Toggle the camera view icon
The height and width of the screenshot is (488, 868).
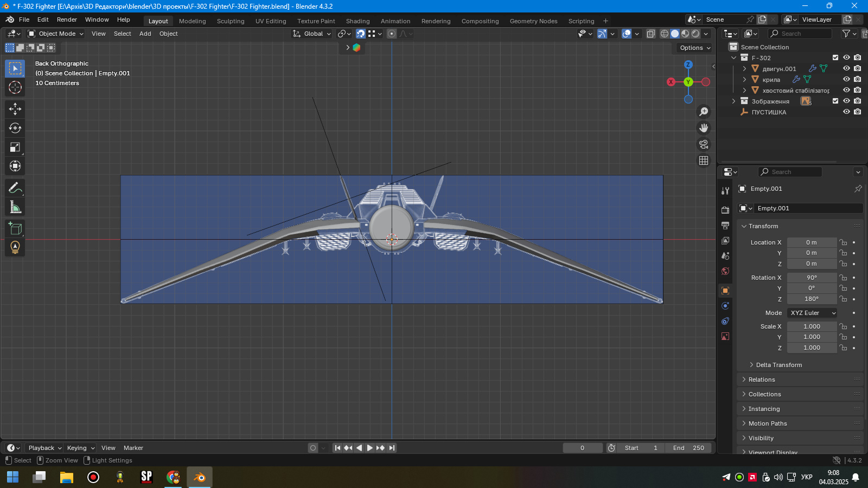tap(704, 144)
